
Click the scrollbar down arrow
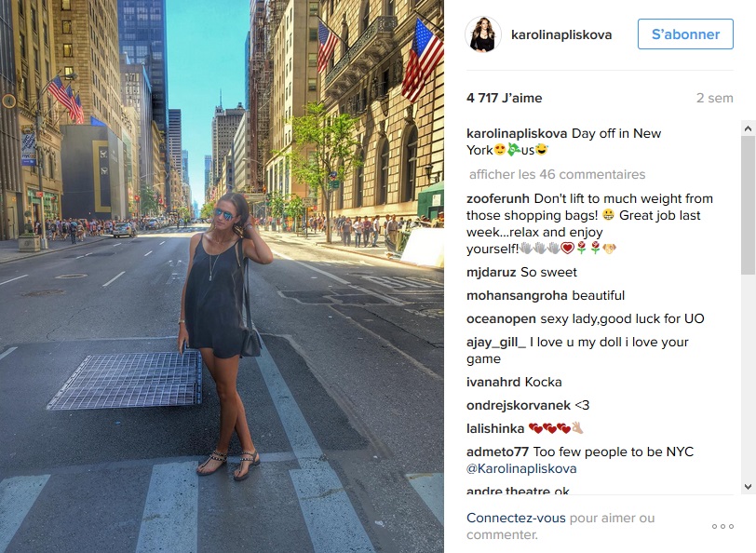[x=748, y=487]
